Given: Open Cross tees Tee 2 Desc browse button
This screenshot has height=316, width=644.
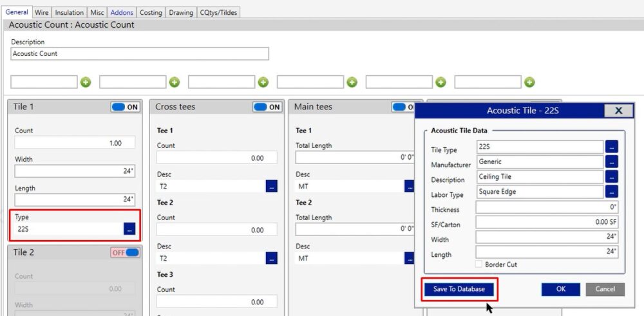Looking at the screenshot, I should 272,258.
